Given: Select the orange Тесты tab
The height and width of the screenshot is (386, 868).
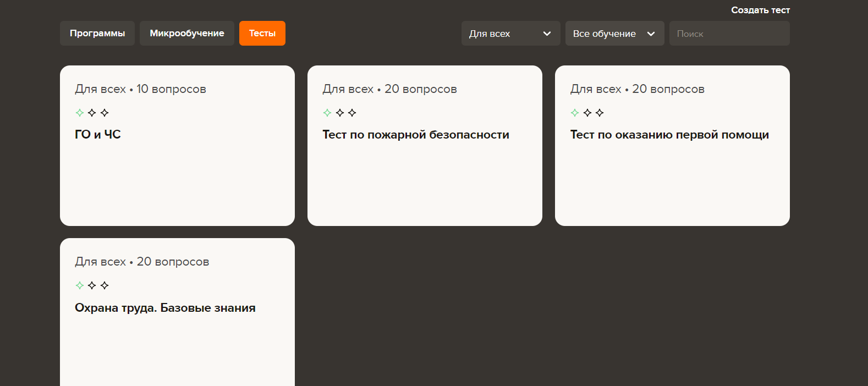Looking at the screenshot, I should (x=262, y=34).
